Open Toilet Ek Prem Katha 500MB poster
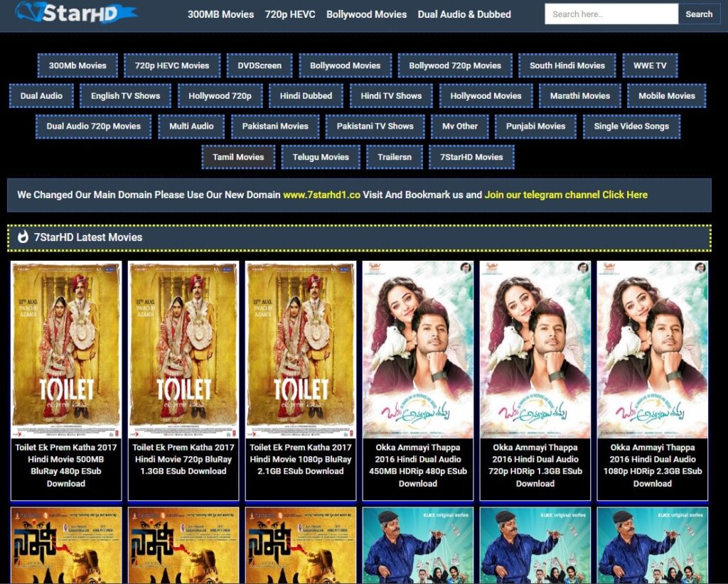The height and width of the screenshot is (584, 728). 66,350
